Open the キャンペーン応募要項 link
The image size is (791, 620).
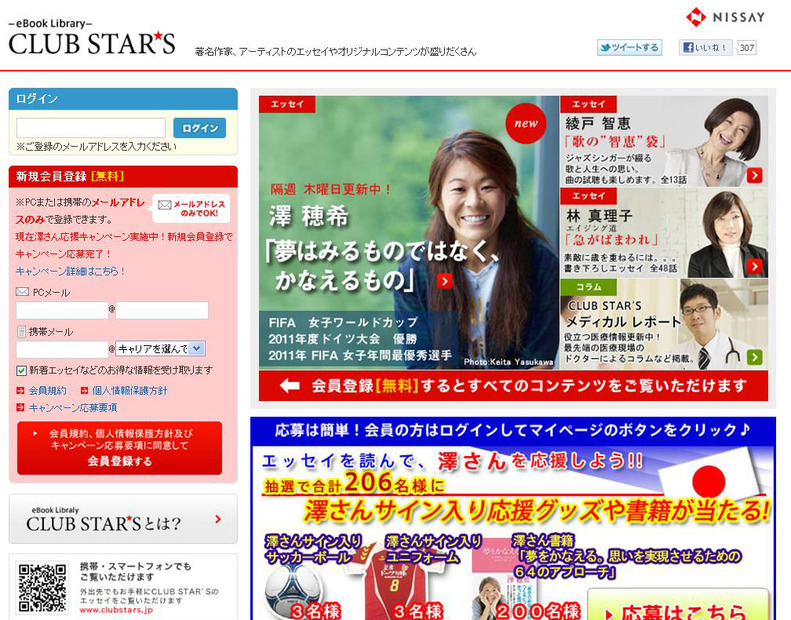[73, 407]
